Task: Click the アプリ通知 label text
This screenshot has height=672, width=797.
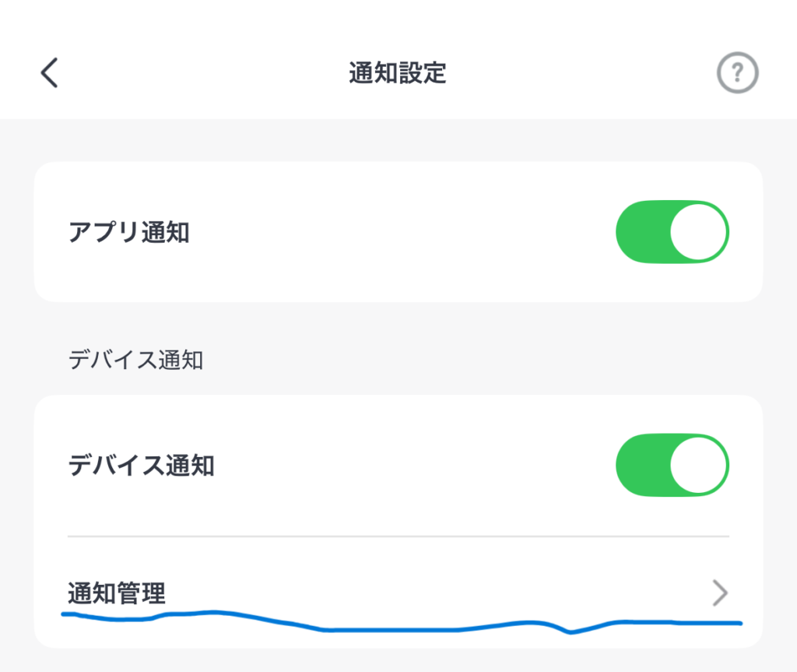Action: [x=129, y=232]
